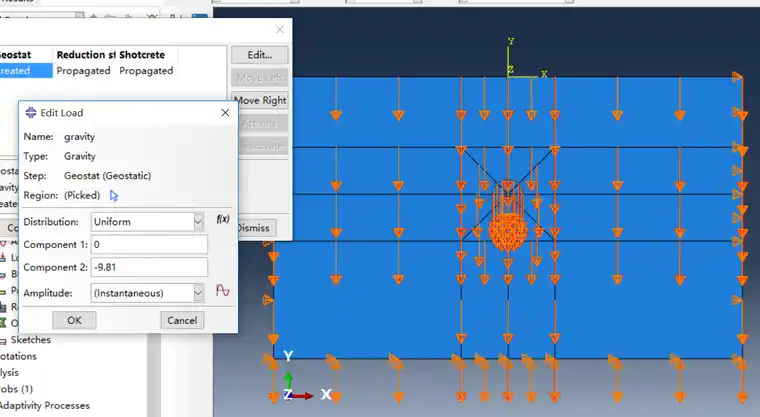Select the Shotcrete step column header
The width and height of the screenshot is (760, 417).
142,55
